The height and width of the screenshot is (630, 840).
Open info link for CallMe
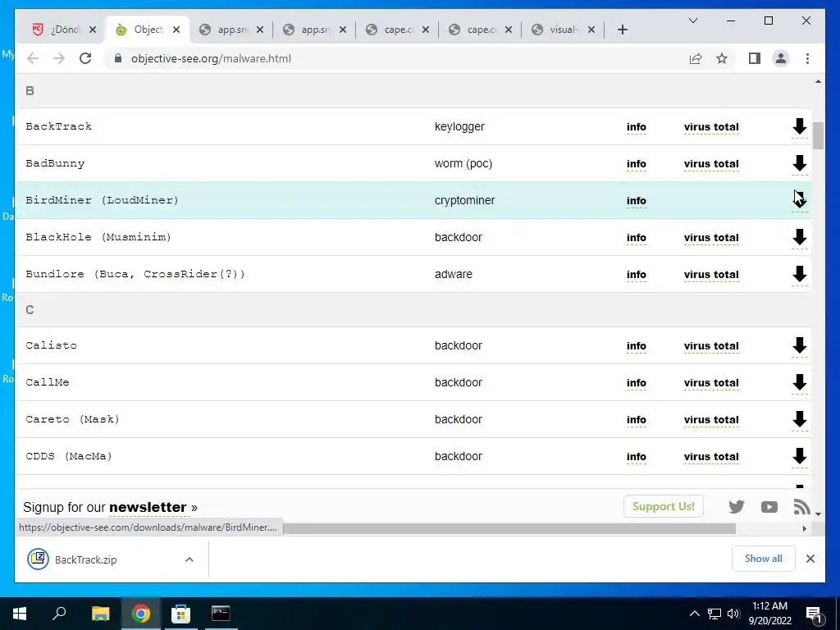(x=636, y=383)
